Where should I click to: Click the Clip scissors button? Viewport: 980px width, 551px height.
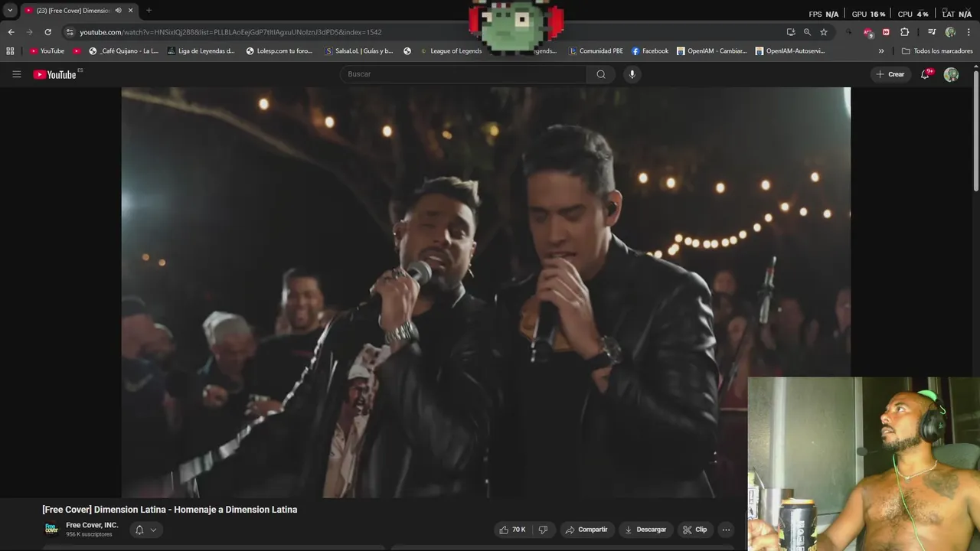[695, 530]
